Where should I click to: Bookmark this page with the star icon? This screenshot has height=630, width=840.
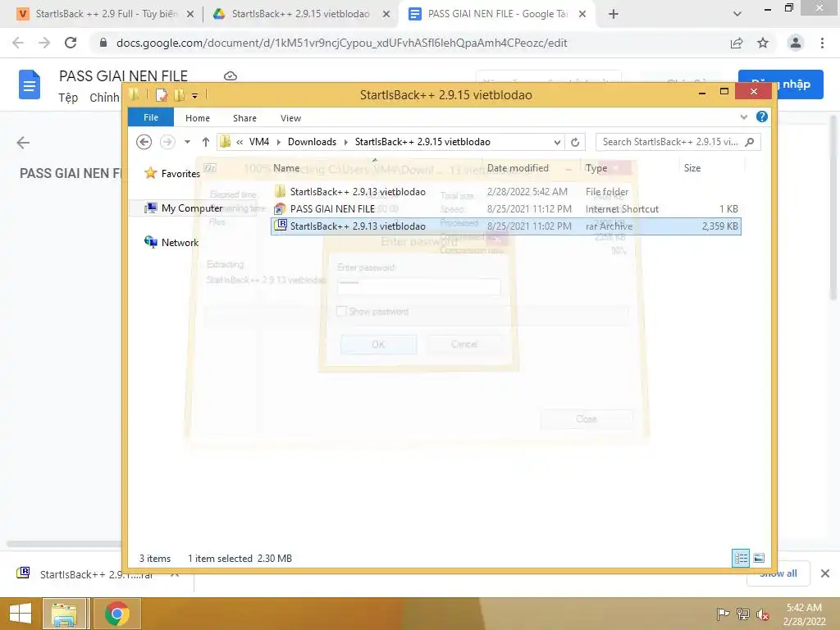tap(763, 43)
